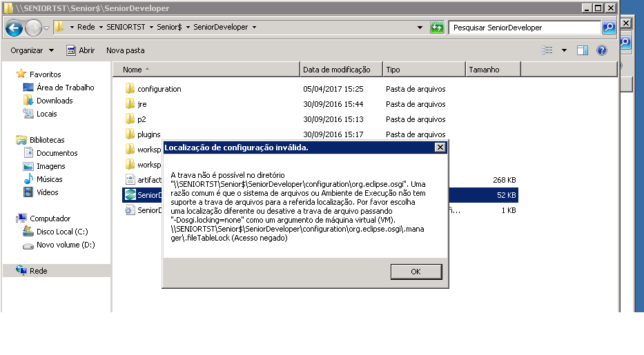
Task: Expand the address bar history dropdown
Action: tap(420, 28)
